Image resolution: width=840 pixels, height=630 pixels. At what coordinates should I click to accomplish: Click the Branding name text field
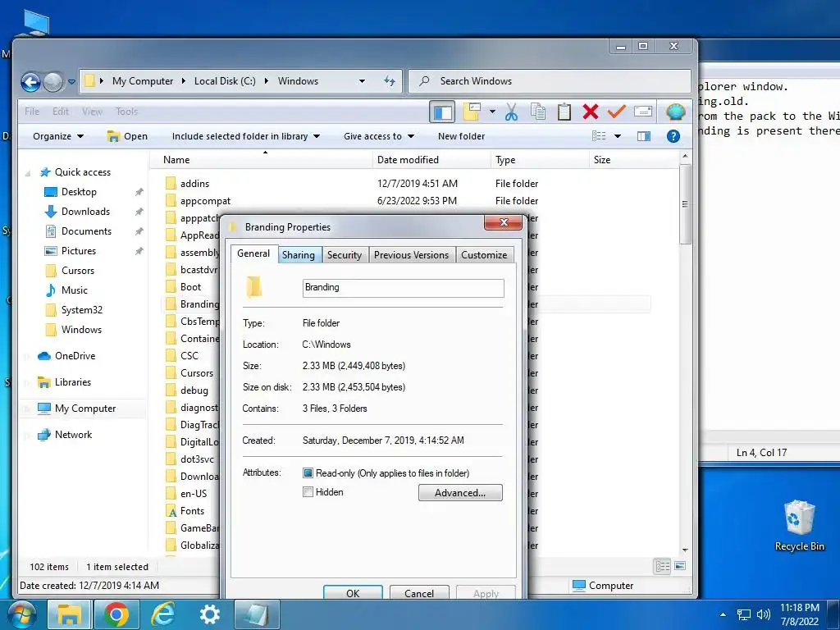click(403, 288)
